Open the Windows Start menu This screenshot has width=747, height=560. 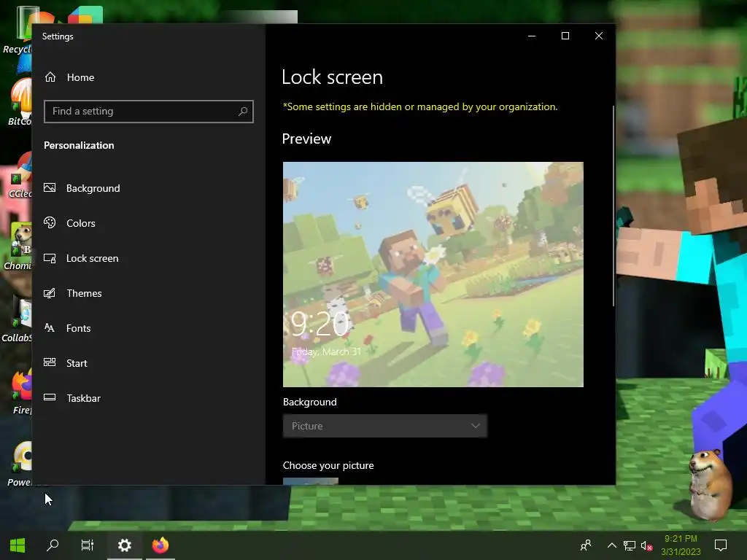point(18,545)
